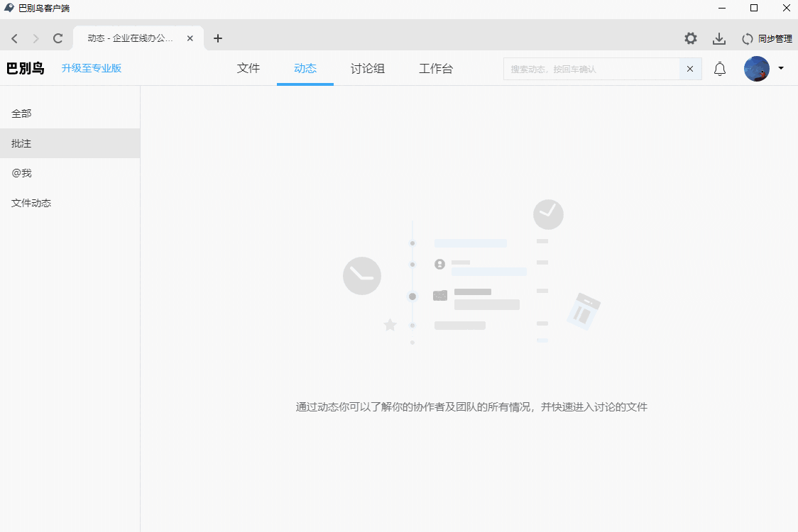Open 同步管理 sync management
This screenshot has width=798, height=532.
click(x=767, y=38)
